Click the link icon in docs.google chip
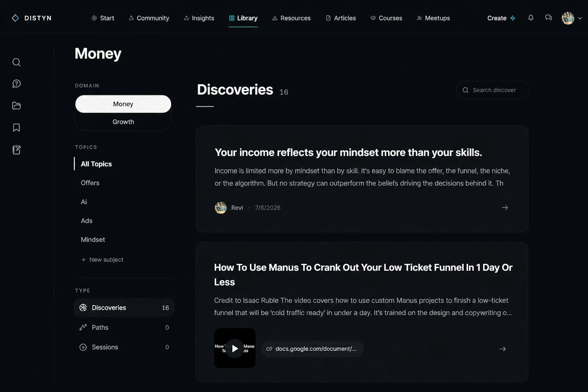 point(269,349)
